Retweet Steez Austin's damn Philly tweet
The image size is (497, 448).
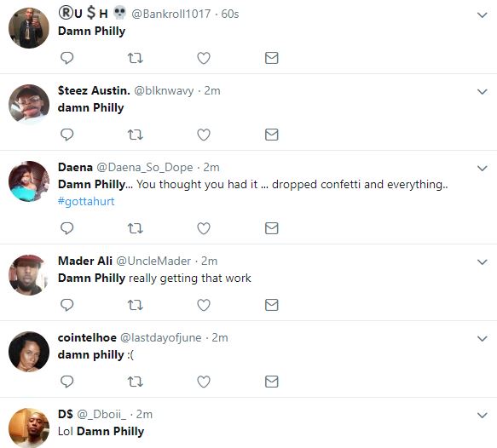pos(136,135)
